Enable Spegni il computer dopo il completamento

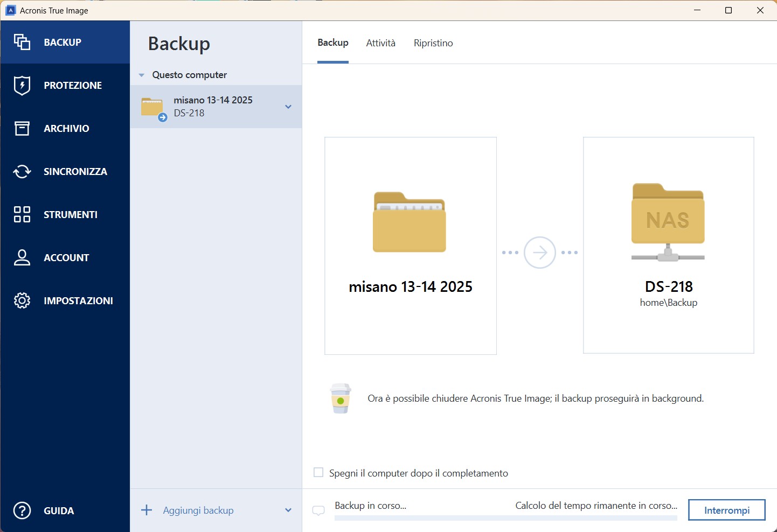(x=318, y=473)
